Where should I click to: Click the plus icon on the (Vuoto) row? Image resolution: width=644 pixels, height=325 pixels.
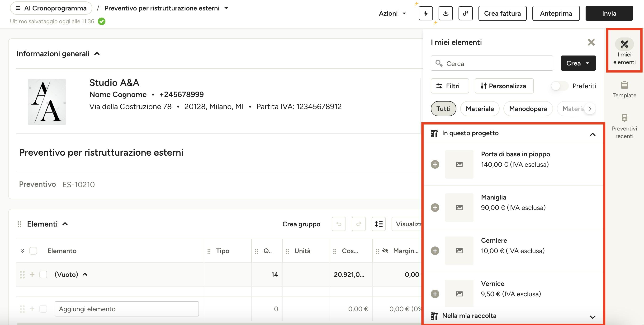(32, 274)
